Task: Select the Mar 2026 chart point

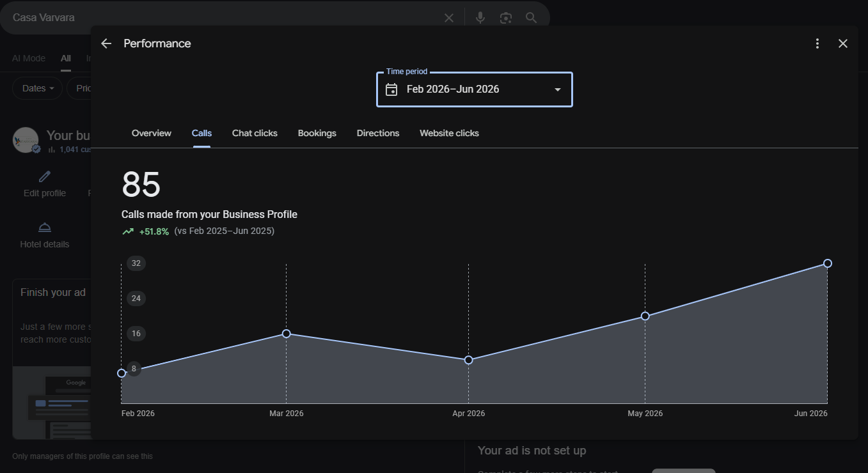Action: pyautogui.click(x=287, y=334)
